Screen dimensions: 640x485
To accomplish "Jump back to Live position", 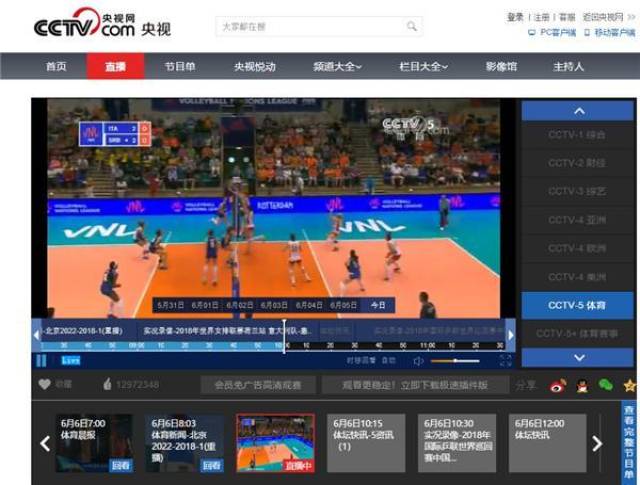I will click(x=71, y=360).
